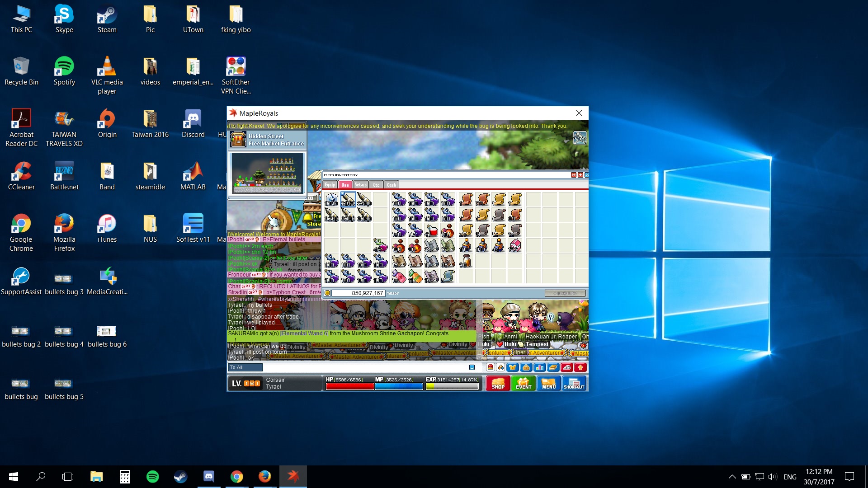Click the yellow EXP progress bar
The height and width of the screenshot is (488, 868).
[452, 386]
